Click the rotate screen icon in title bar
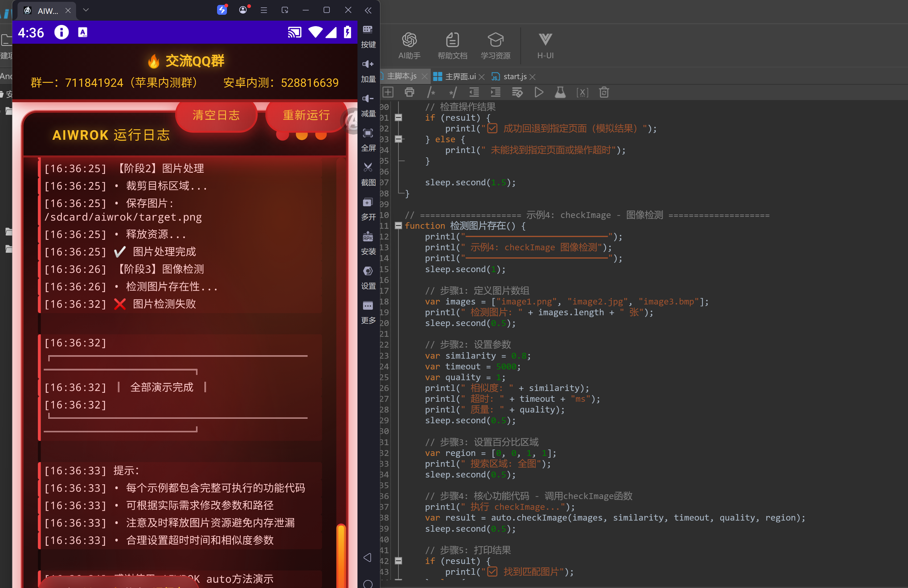The height and width of the screenshot is (588, 908). coord(285,10)
